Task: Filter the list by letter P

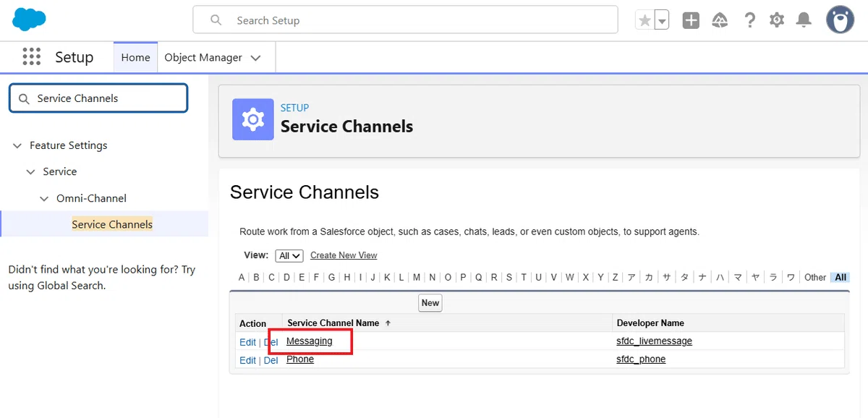Action: pos(464,277)
